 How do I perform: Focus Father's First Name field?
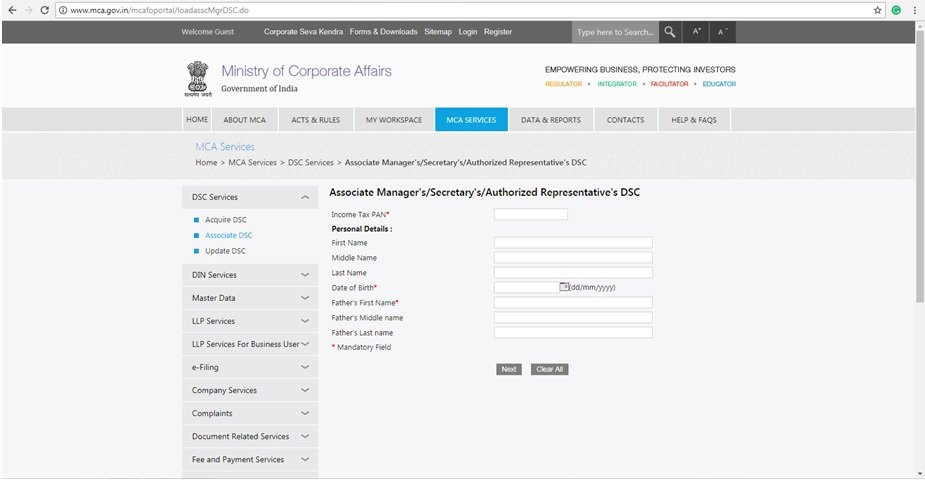573,302
